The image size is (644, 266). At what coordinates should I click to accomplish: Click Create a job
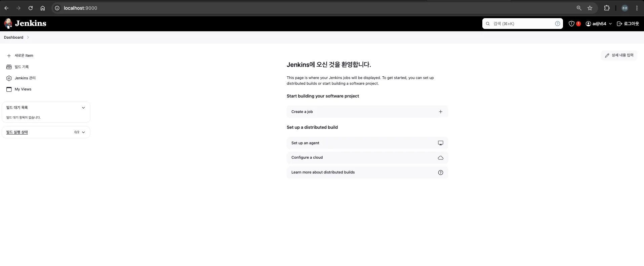367,112
